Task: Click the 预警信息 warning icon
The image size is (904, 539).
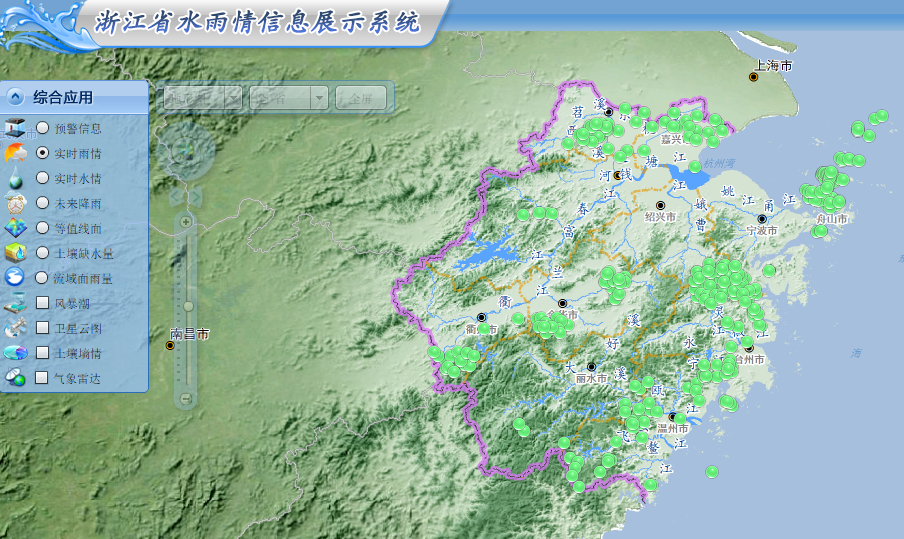Action: click(x=16, y=128)
